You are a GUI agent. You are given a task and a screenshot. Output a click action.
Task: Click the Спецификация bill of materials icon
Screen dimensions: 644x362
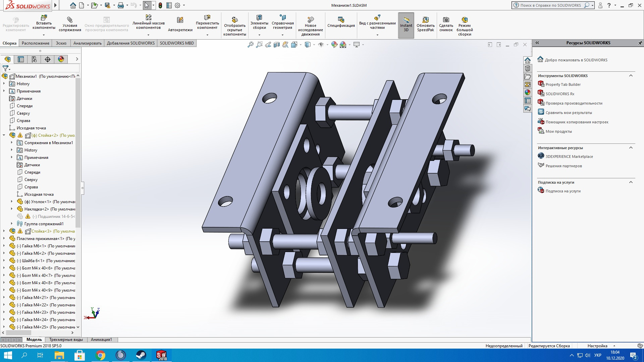click(x=341, y=22)
